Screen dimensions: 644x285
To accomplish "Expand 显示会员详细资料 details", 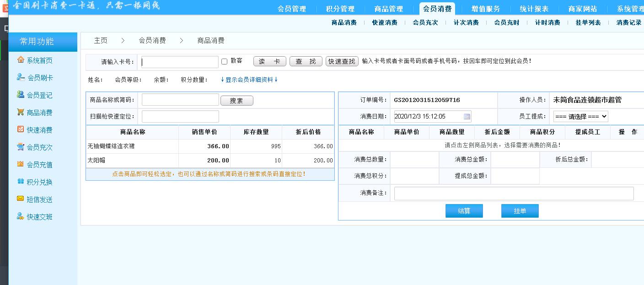I will [x=249, y=80].
